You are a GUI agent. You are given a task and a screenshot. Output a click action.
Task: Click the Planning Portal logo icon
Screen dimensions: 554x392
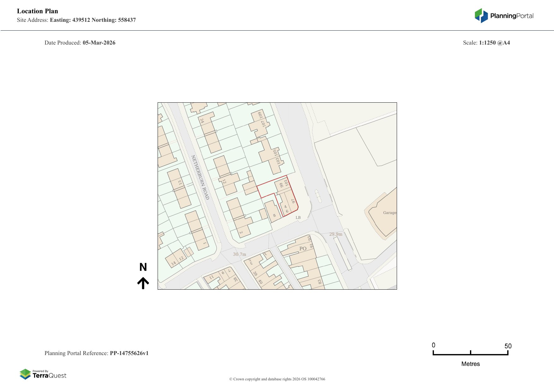pos(481,15)
